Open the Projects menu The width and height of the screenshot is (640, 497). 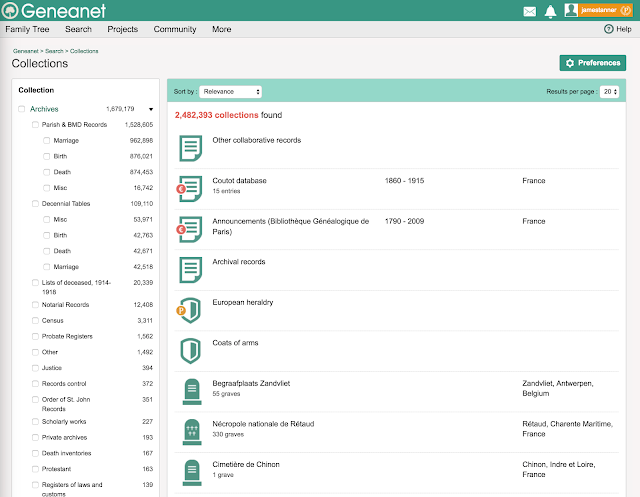click(122, 29)
